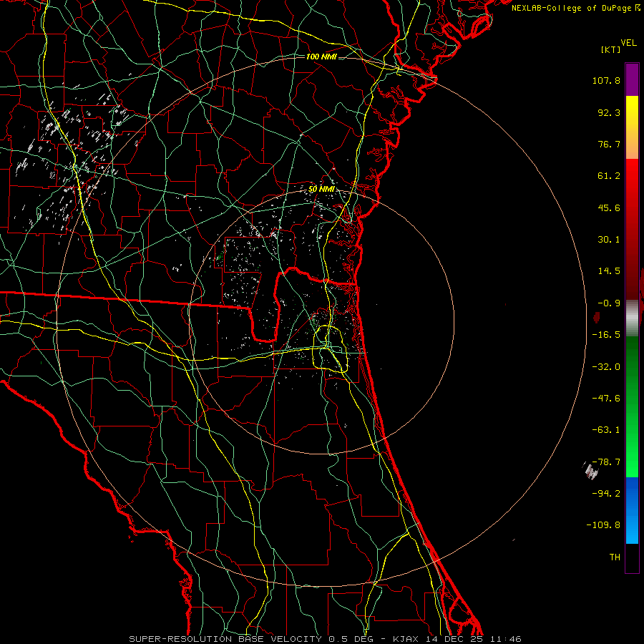Select the -109.8 velocity scale value

click(604, 525)
